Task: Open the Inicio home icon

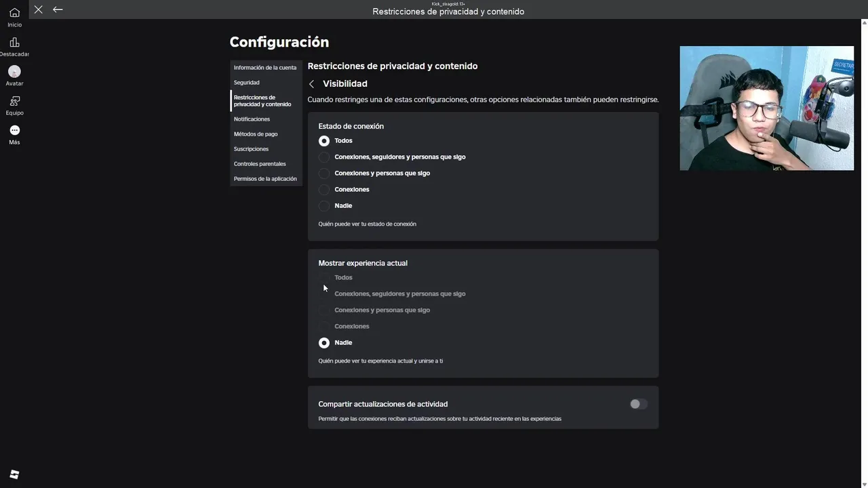Action: tap(14, 13)
